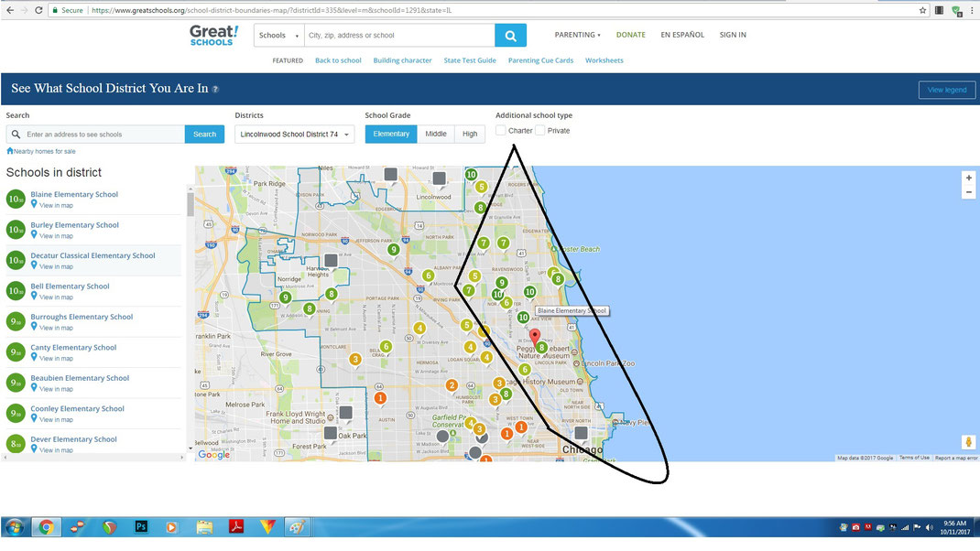Click the 10 rating badge beside Blaine Elementary
980x551 pixels.
pos(16,200)
